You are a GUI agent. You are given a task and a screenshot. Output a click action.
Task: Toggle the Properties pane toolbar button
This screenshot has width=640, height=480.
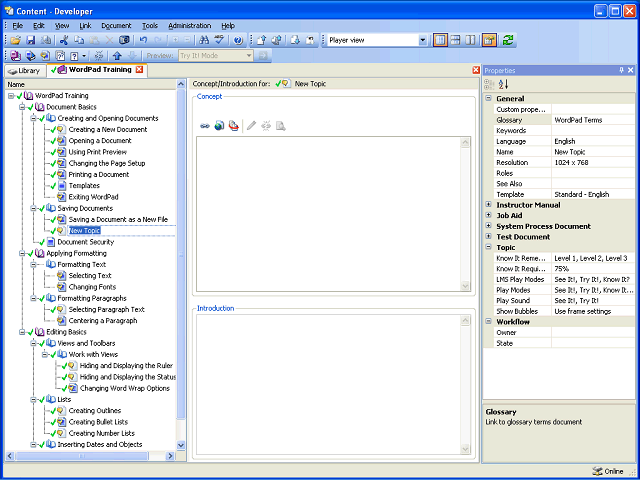pos(489,40)
